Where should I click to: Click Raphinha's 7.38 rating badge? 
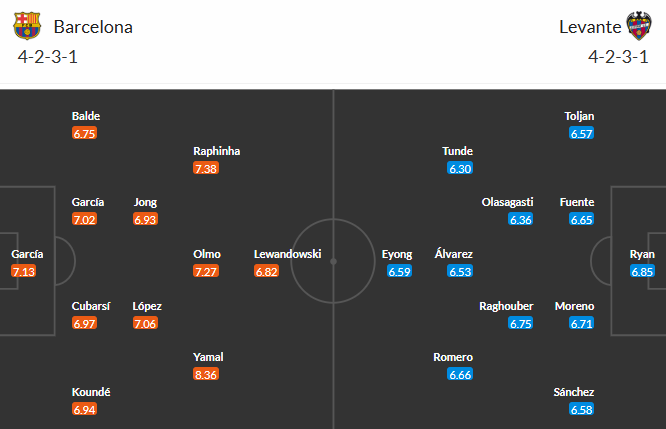point(206,169)
